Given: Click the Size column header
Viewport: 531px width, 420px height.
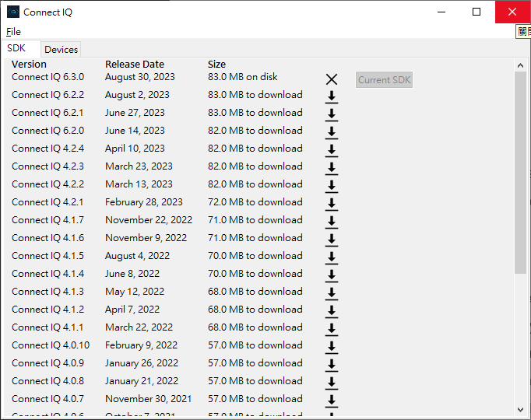Looking at the screenshot, I should [x=216, y=65].
